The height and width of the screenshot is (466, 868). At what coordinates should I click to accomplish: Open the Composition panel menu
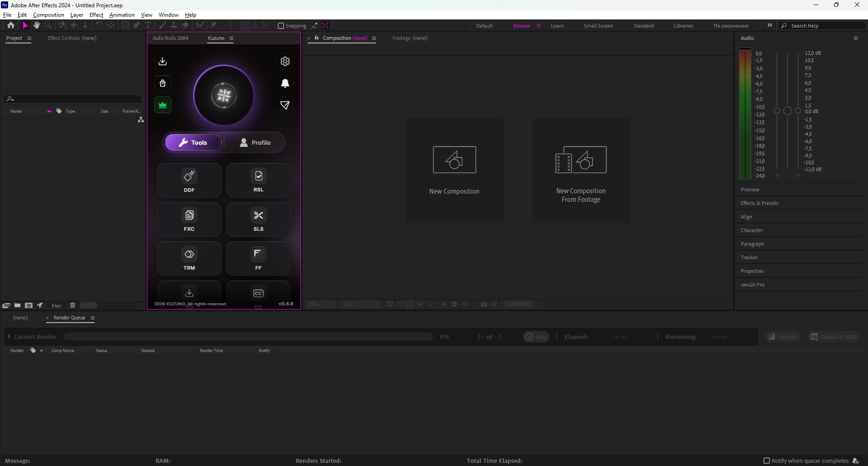pyautogui.click(x=374, y=38)
